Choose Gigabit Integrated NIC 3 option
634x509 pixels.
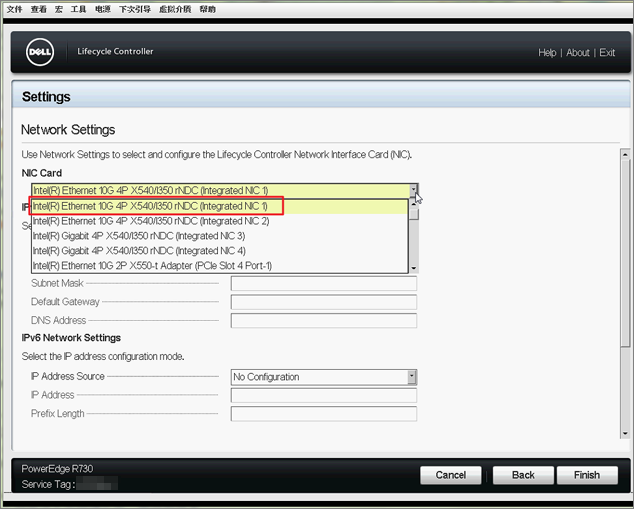[220, 236]
